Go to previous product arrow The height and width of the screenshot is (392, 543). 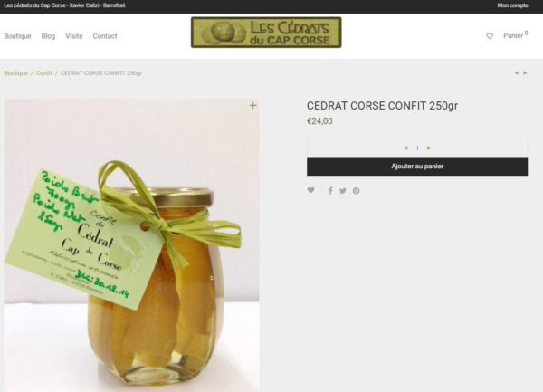pos(517,72)
